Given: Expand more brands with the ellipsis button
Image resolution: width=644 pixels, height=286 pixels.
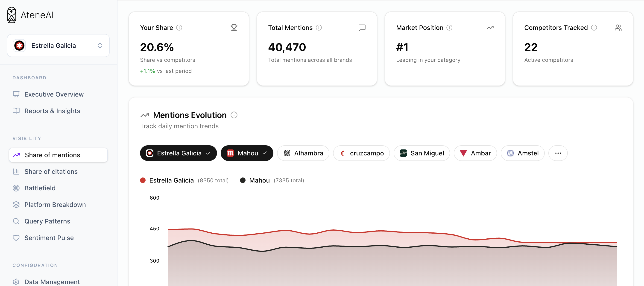Looking at the screenshot, I should [558, 153].
